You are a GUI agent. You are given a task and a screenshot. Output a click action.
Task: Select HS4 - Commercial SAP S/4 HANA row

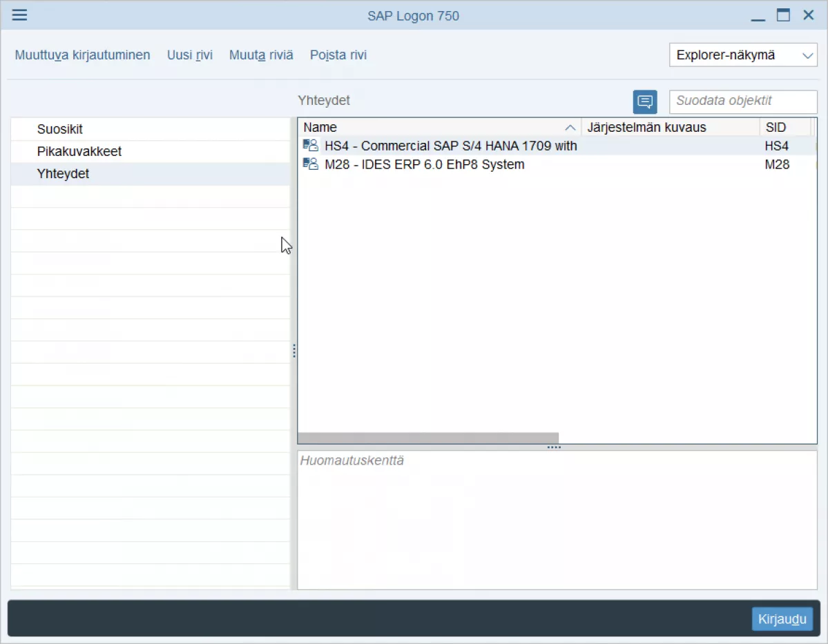pos(557,146)
